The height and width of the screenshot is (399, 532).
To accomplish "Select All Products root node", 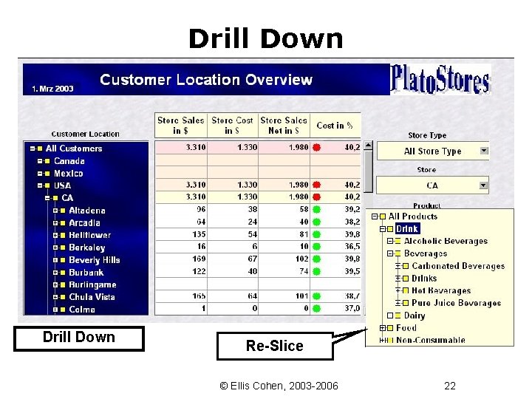I will [x=413, y=216].
